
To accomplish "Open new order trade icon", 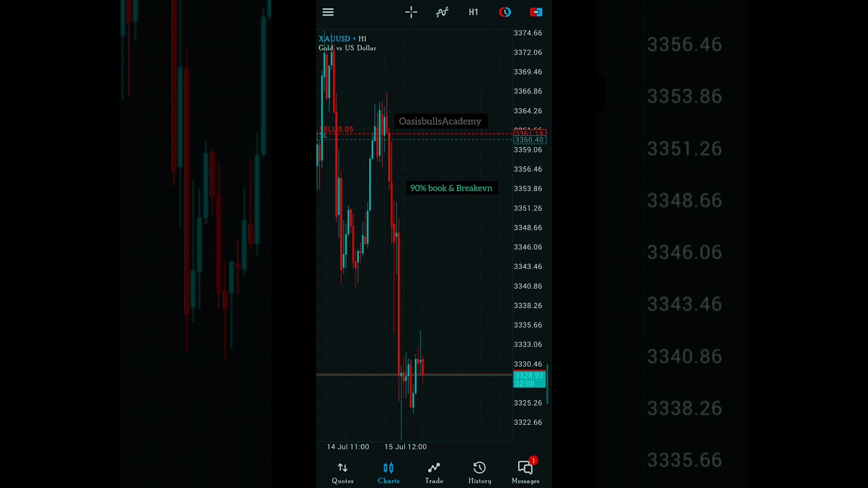I will pos(536,12).
